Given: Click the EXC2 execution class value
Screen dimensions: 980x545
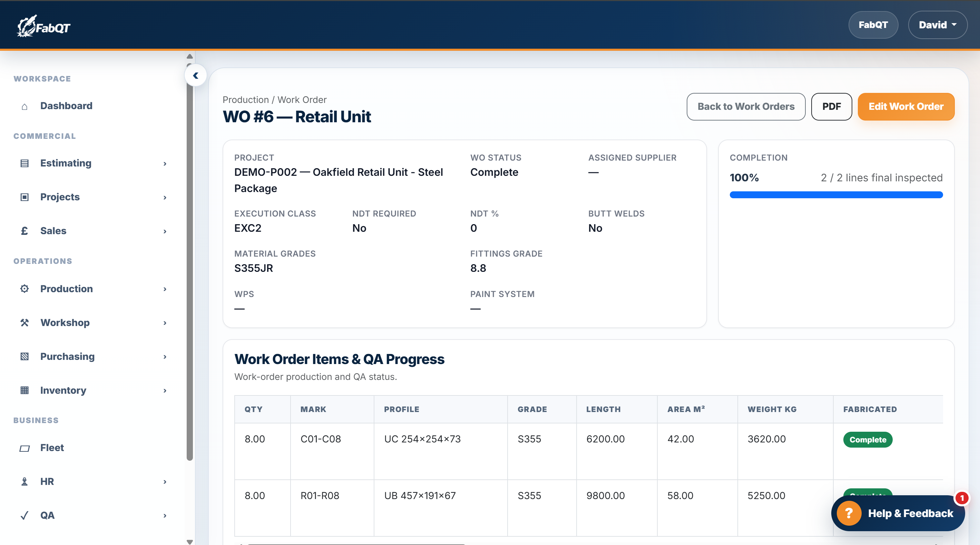Looking at the screenshot, I should 248,229.
